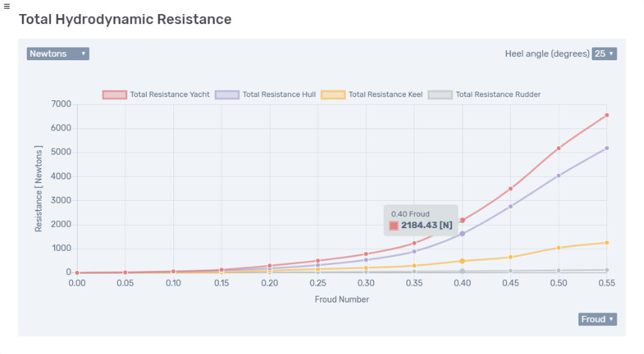The width and height of the screenshot is (644, 354).
Task: Click Yacht data point at 0.55 Froud
Action: point(607,115)
